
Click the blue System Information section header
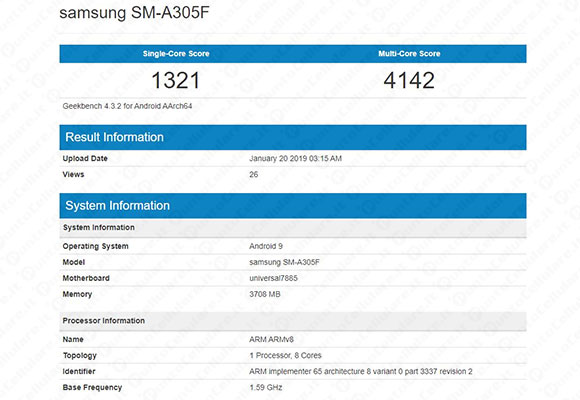coord(293,205)
